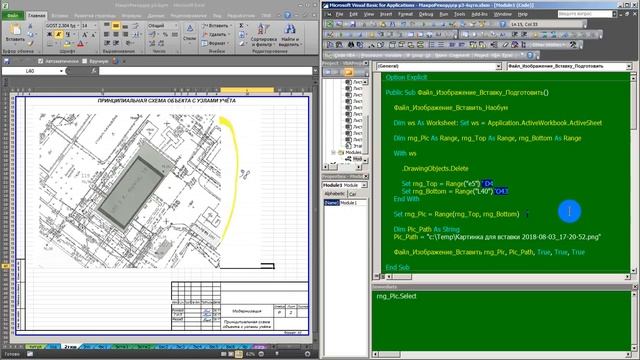Toggle Underline Ч formatting in Excel
This screenshot has height=360, width=640.
(67, 35)
